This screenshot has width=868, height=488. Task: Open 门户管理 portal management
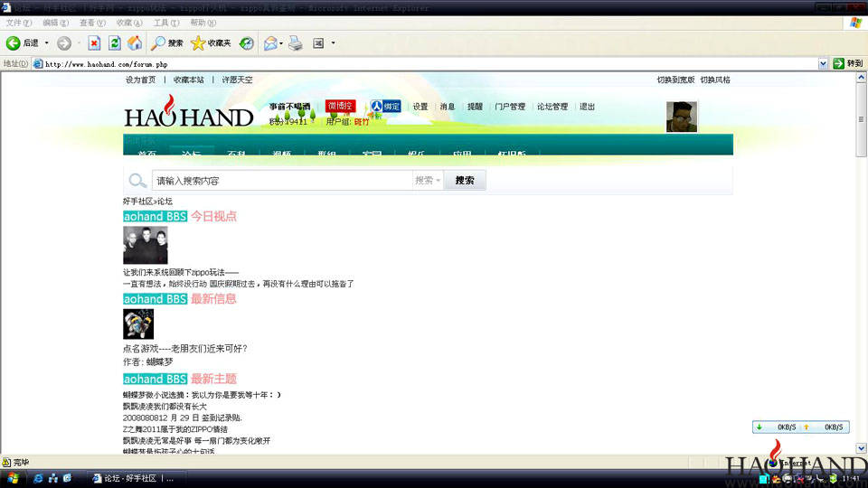coord(510,107)
